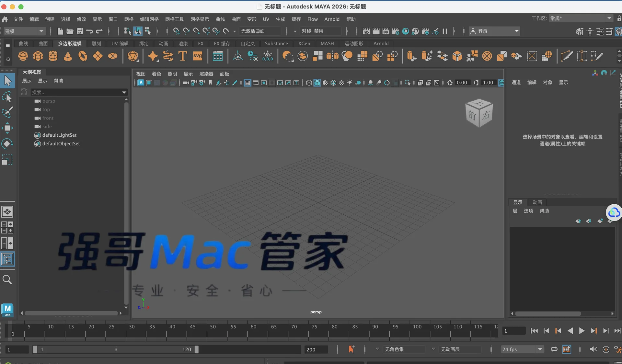Click the 通道 channel box menu
This screenshot has height=364, width=622.
[516, 83]
